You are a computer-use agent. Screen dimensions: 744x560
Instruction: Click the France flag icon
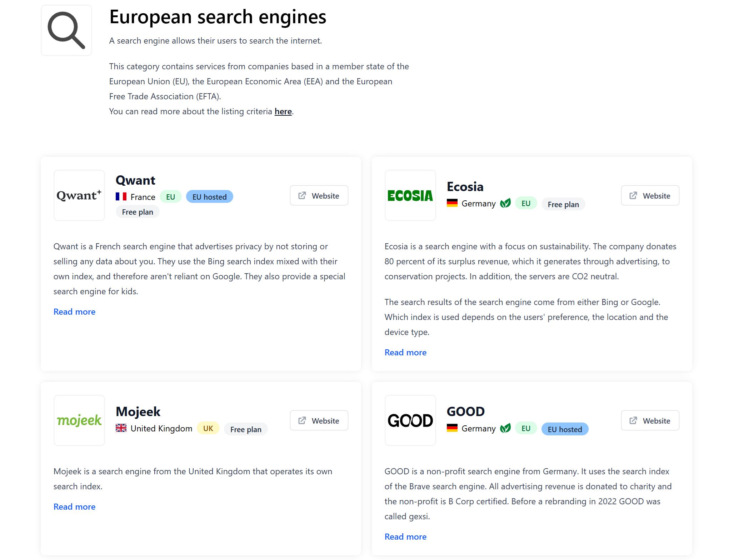(121, 196)
